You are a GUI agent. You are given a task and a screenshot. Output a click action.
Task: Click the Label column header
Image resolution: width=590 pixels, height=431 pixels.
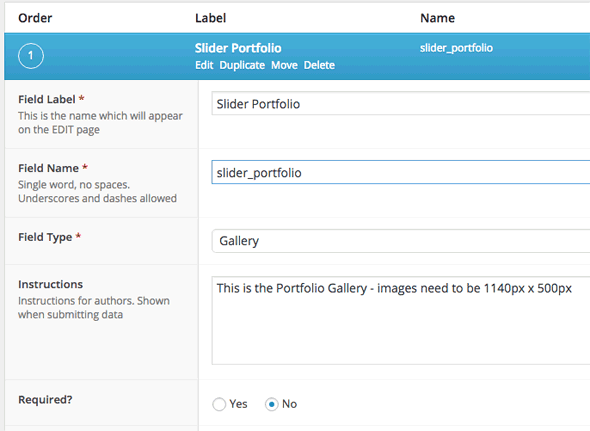click(x=210, y=18)
